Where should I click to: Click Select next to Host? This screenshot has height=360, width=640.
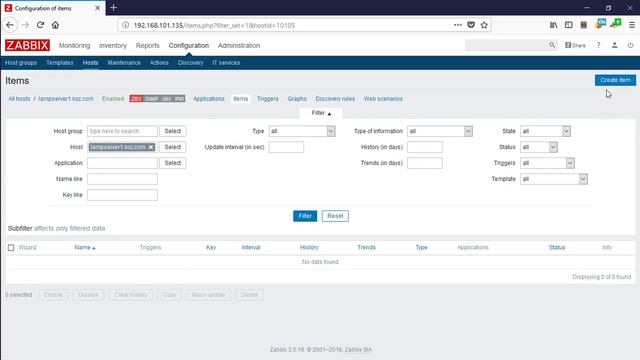(173, 147)
